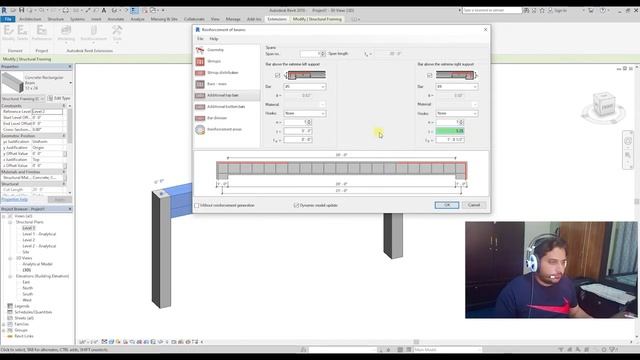Click the 3D ViewCube in Revit viewport

tap(604, 105)
